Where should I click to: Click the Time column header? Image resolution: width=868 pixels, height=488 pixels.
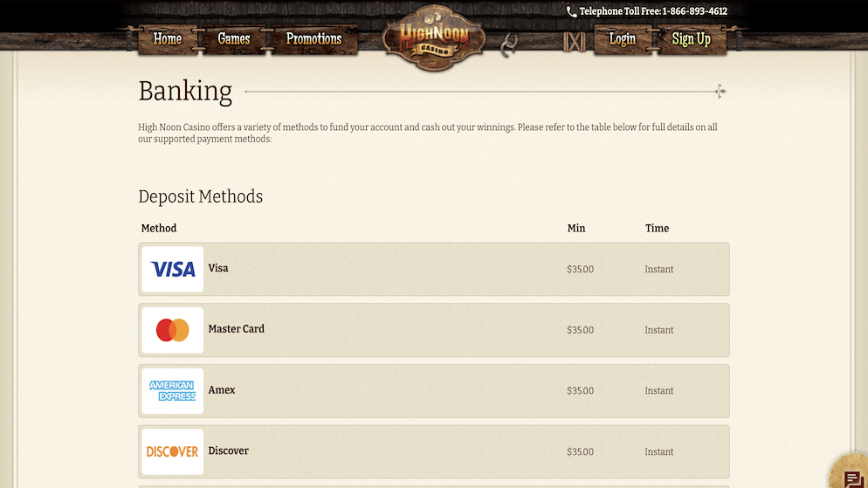(x=657, y=229)
